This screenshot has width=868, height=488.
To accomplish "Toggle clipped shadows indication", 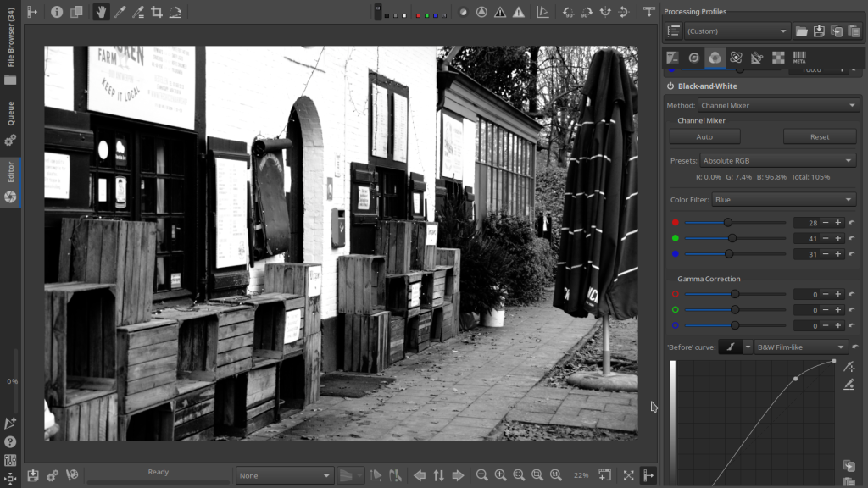I will coord(500,12).
